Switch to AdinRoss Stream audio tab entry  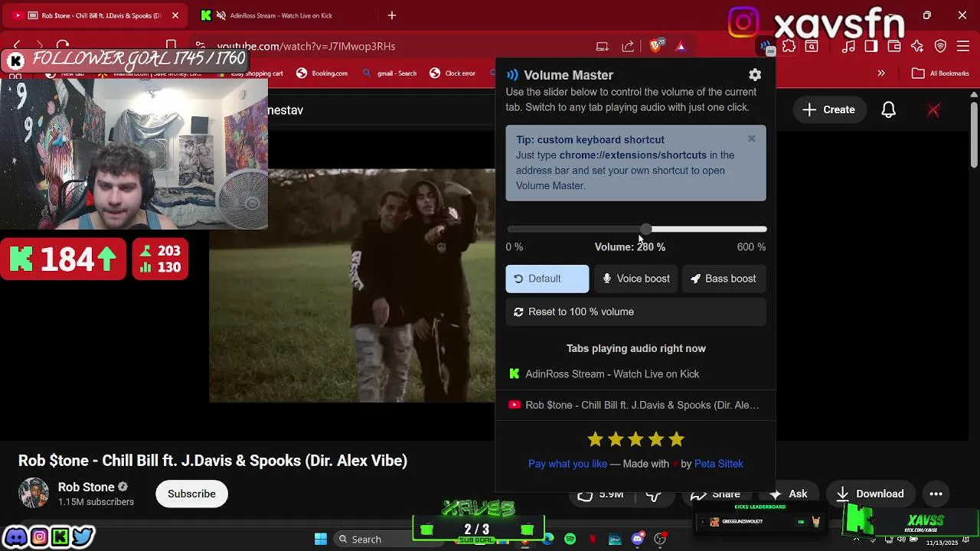tap(636, 374)
